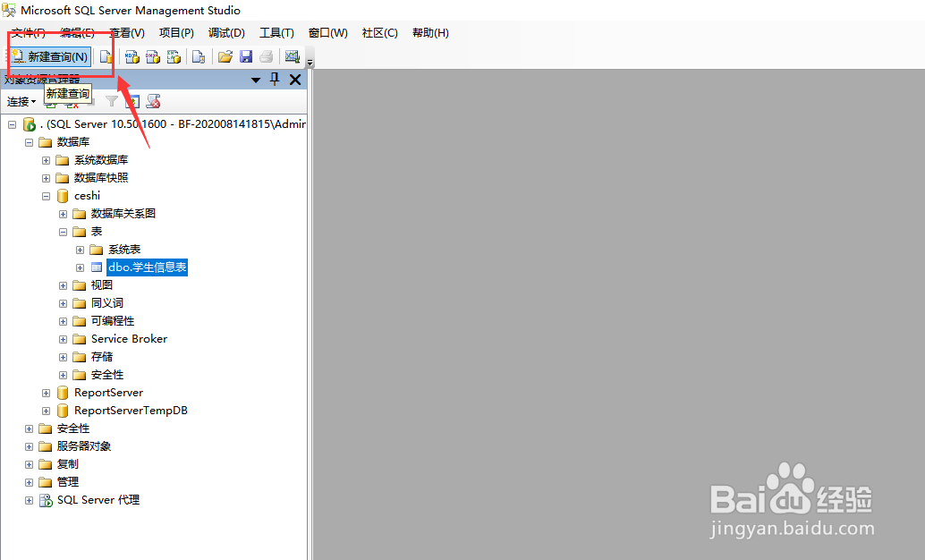
Task: Select the Service Broker tree item
Action: (x=129, y=339)
